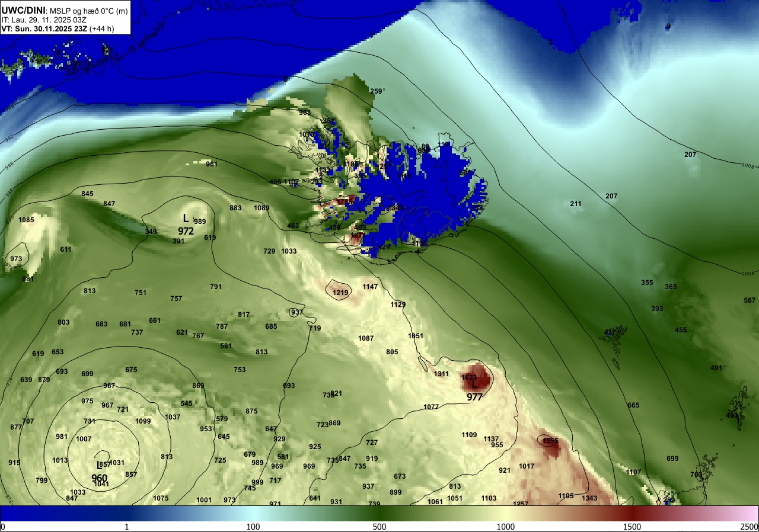The width and height of the screenshot is (759, 532).
Task: Click the 1555 height value on map
Action: coord(550,441)
